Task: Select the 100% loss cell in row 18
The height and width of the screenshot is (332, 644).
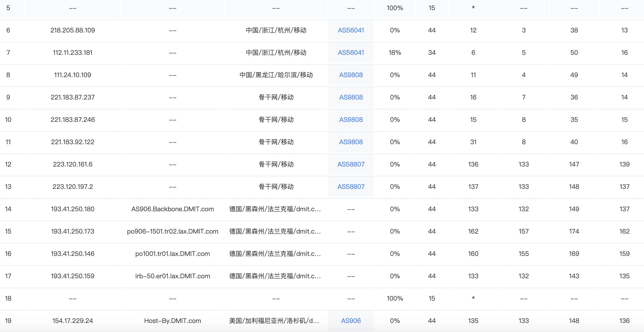Action: 395,298
